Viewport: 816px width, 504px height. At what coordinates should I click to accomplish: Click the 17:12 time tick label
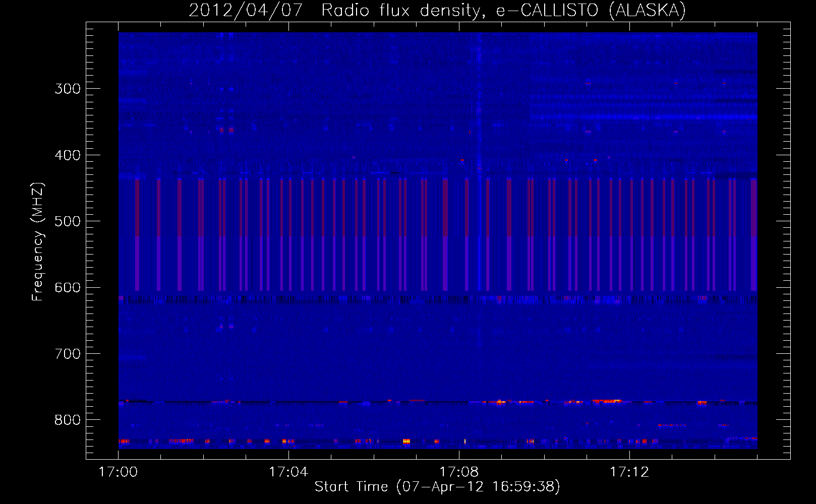click(629, 472)
